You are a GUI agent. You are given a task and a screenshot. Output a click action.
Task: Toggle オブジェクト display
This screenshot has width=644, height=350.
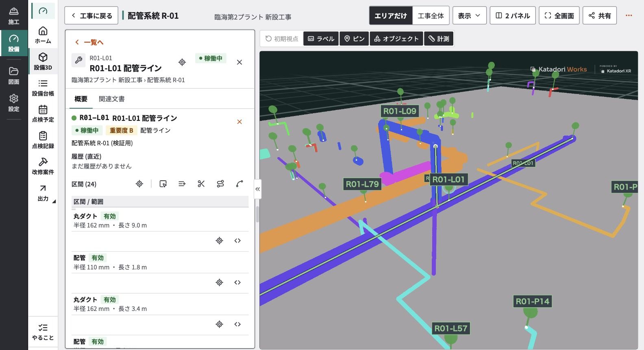click(x=396, y=39)
